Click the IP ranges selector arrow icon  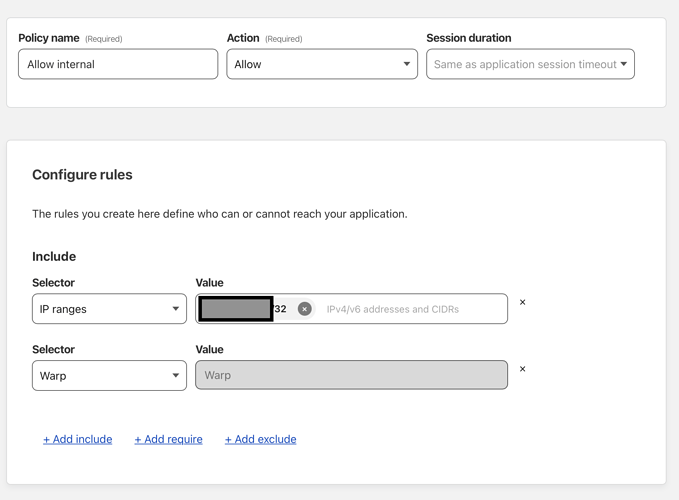(175, 309)
